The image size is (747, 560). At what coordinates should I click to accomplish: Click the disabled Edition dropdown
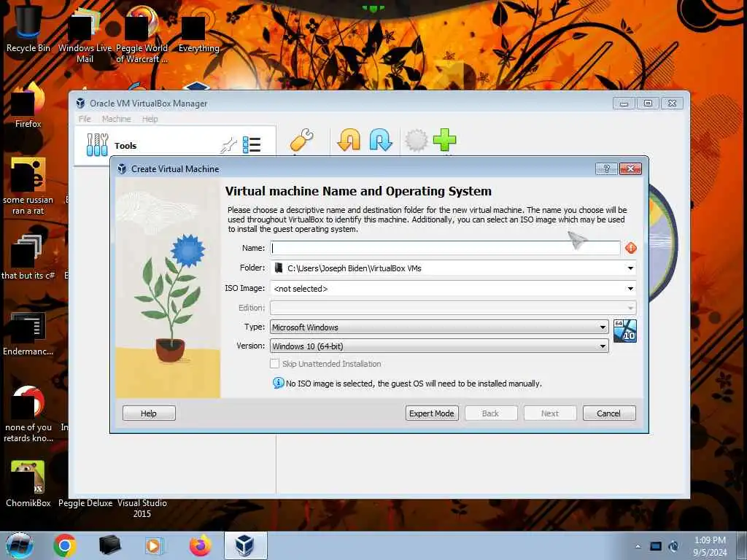click(x=452, y=308)
